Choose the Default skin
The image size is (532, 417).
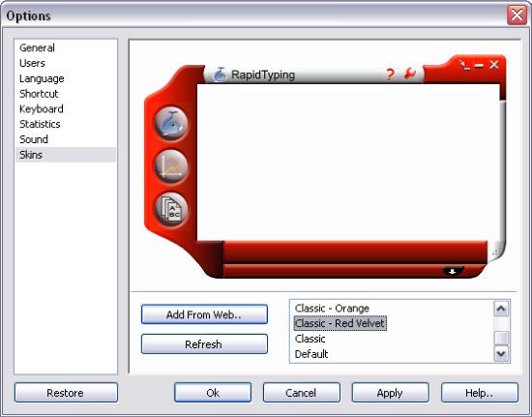pyautogui.click(x=311, y=354)
